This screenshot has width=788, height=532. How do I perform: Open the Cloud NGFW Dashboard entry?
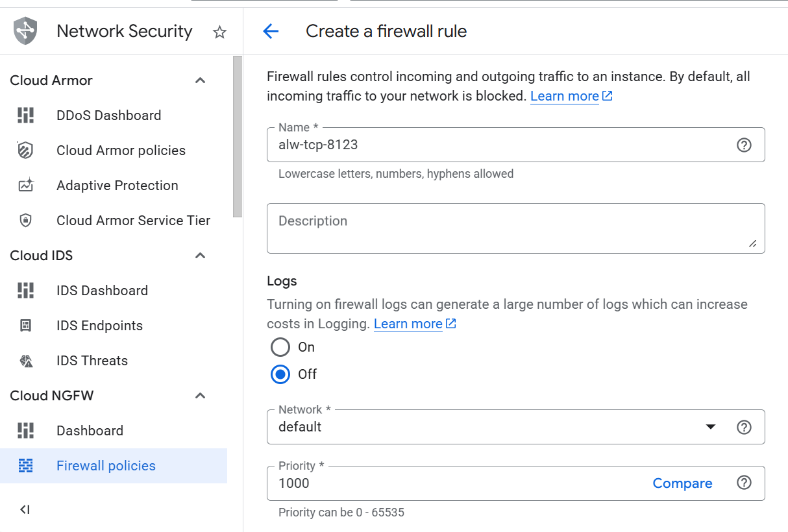(x=90, y=430)
